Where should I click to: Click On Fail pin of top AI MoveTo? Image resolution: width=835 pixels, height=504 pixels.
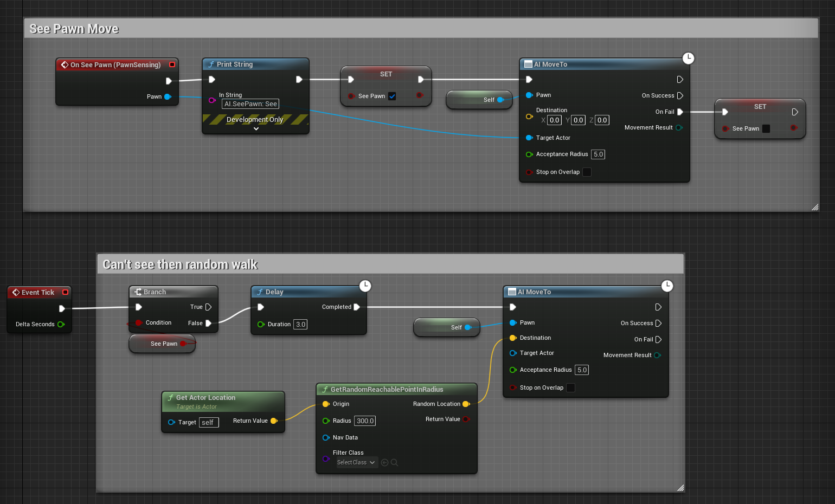pyautogui.click(x=680, y=112)
